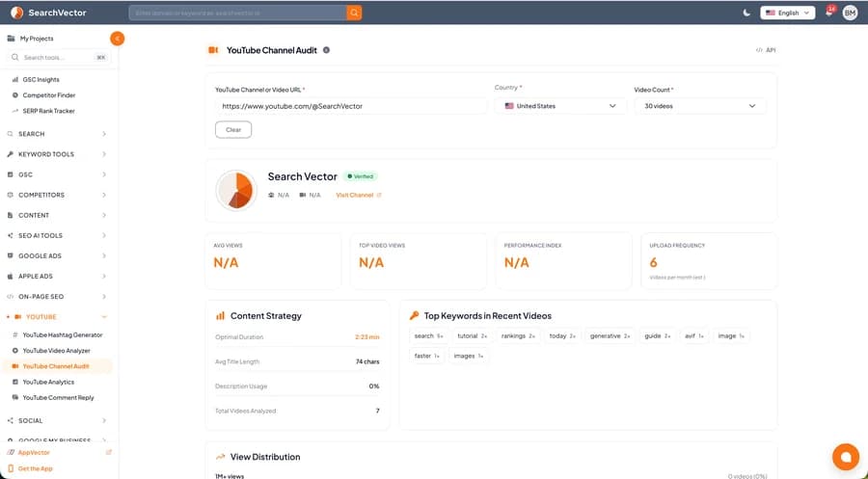Image resolution: width=868 pixels, height=479 pixels.
Task: Click the Optimal Duration value
Action: 367,337
